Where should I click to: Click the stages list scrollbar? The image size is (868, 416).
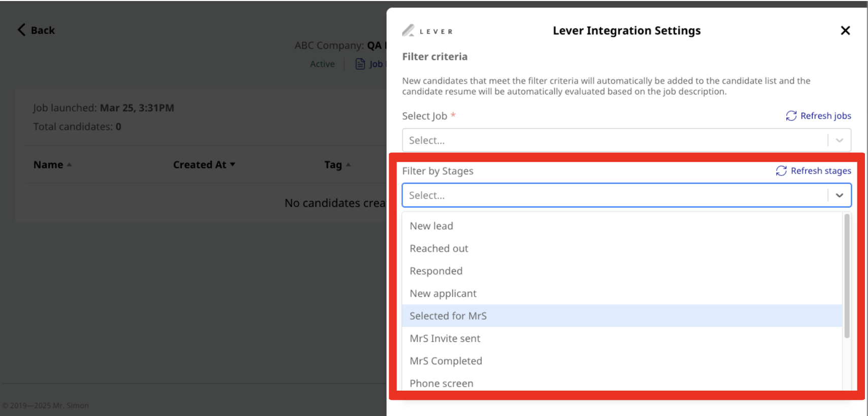coord(847,276)
